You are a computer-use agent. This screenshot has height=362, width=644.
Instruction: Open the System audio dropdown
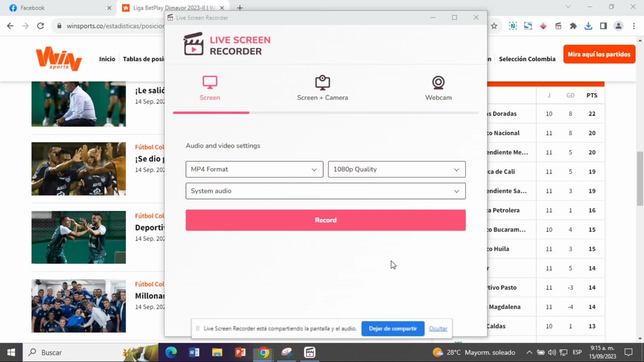coord(326,191)
